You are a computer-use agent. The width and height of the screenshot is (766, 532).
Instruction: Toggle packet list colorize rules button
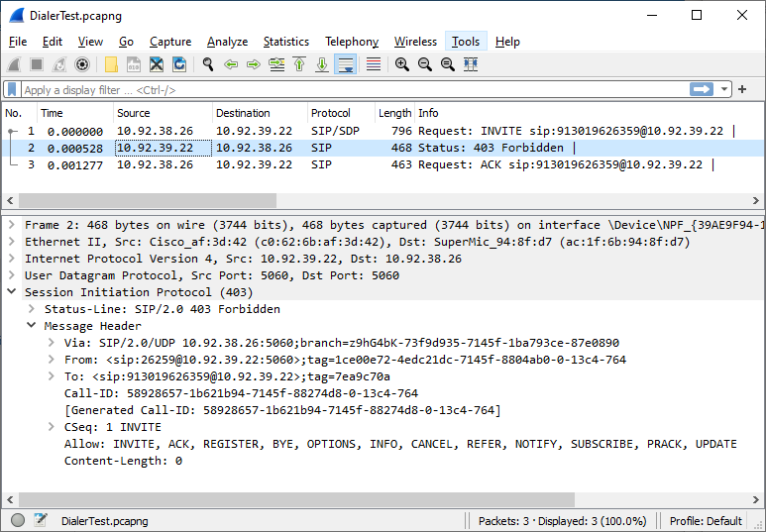(374, 64)
